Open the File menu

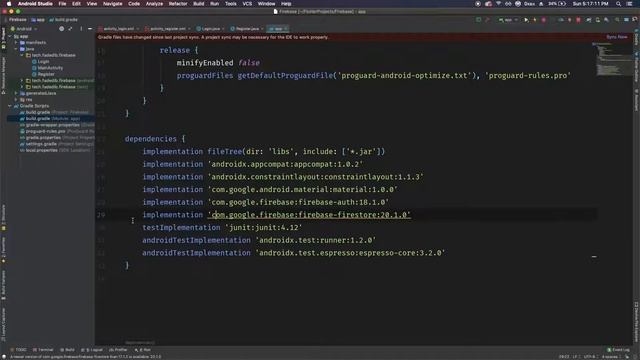pyautogui.click(x=62, y=4)
